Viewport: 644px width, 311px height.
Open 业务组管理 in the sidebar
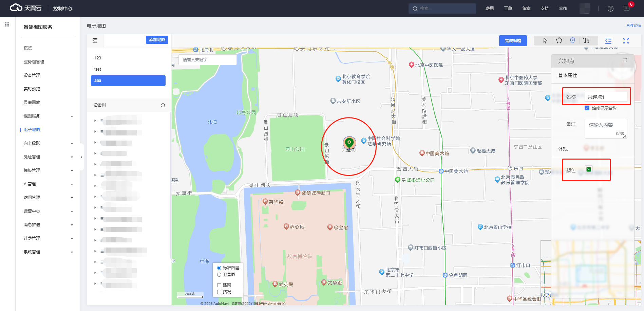click(34, 62)
